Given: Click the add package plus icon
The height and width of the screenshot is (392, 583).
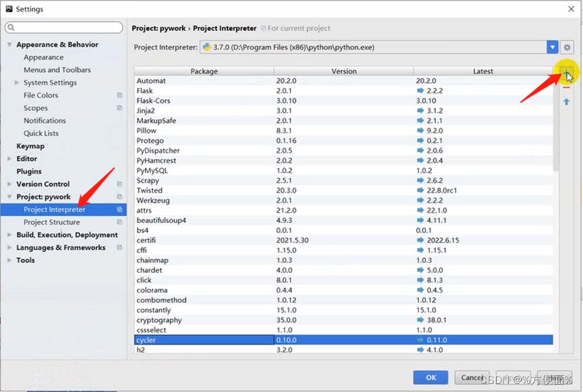Looking at the screenshot, I should point(565,73).
